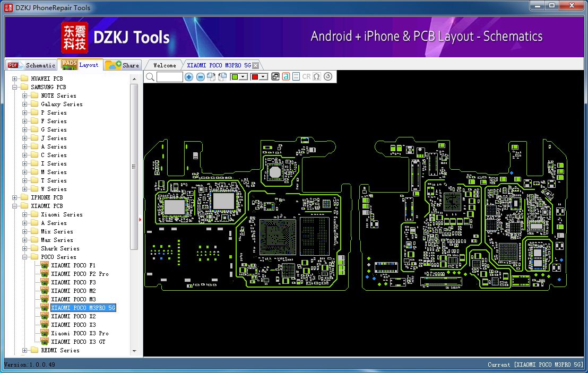Click the folder icon of A Series under SAMSUNG

(x=34, y=146)
